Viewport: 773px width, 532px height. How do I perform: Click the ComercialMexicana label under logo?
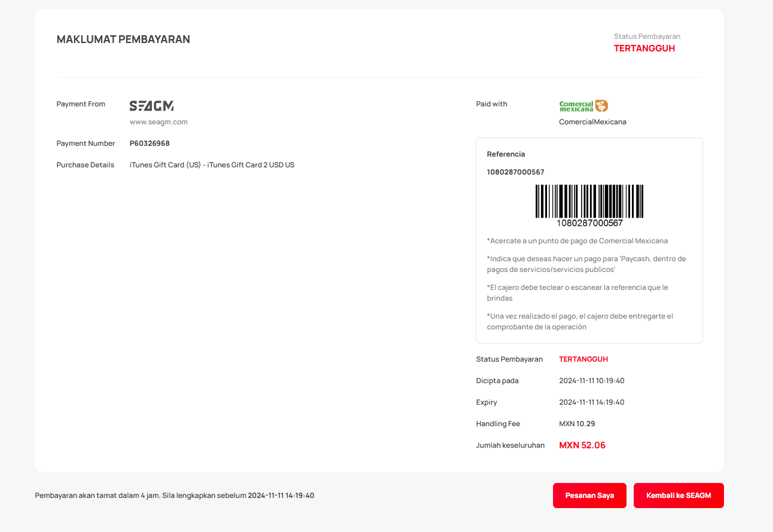pos(592,122)
